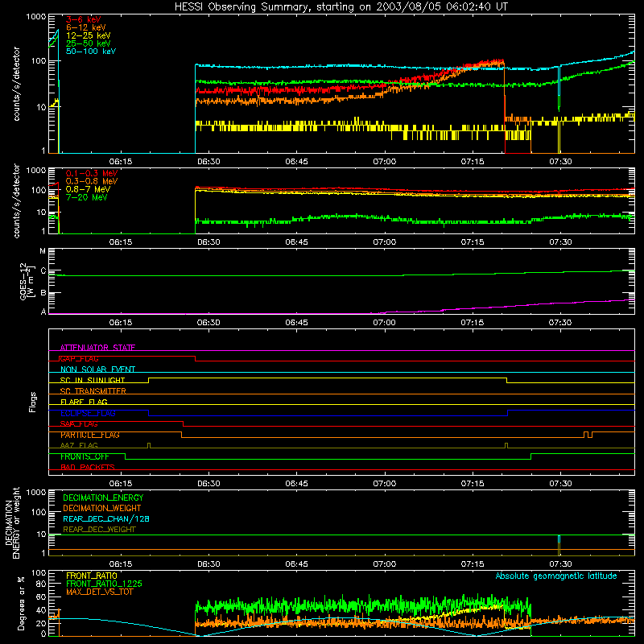
Task: Click 07:15 tick label under the MeV panel
Action: tap(473, 242)
